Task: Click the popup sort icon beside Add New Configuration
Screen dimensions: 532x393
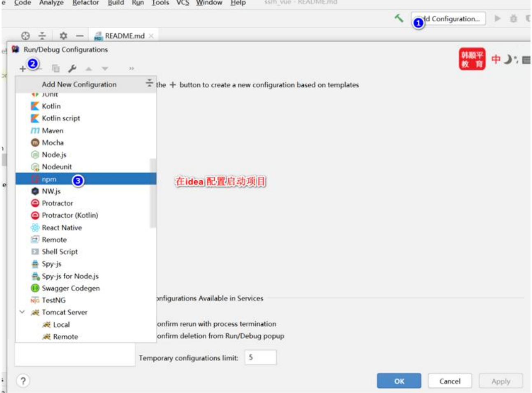Action: 149,83
